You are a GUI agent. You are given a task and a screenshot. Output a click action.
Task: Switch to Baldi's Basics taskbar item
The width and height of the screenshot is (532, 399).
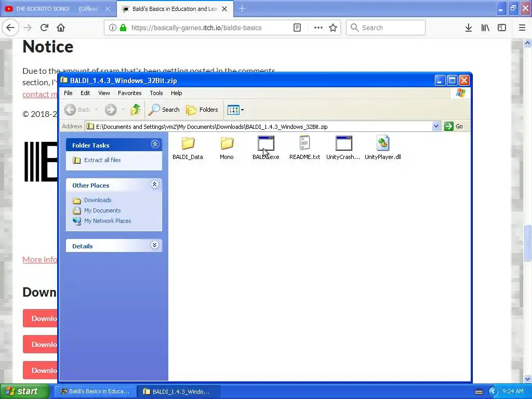[x=95, y=392]
